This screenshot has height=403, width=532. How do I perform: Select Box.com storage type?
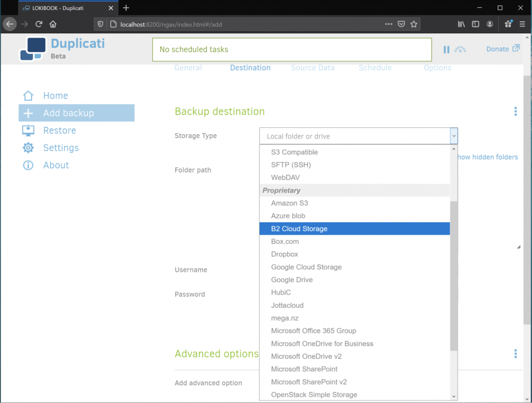(354, 241)
